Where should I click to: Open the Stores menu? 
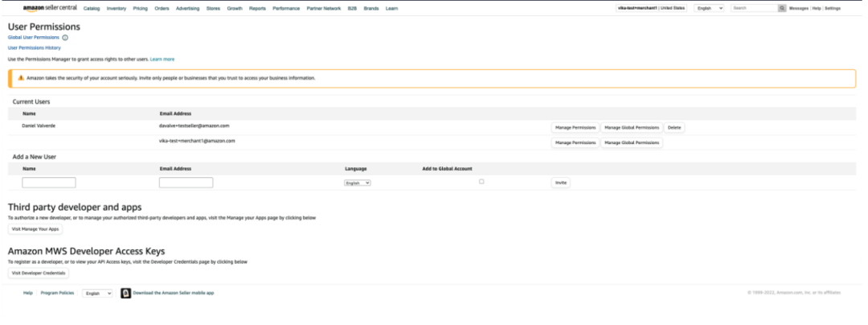[213, 8]
